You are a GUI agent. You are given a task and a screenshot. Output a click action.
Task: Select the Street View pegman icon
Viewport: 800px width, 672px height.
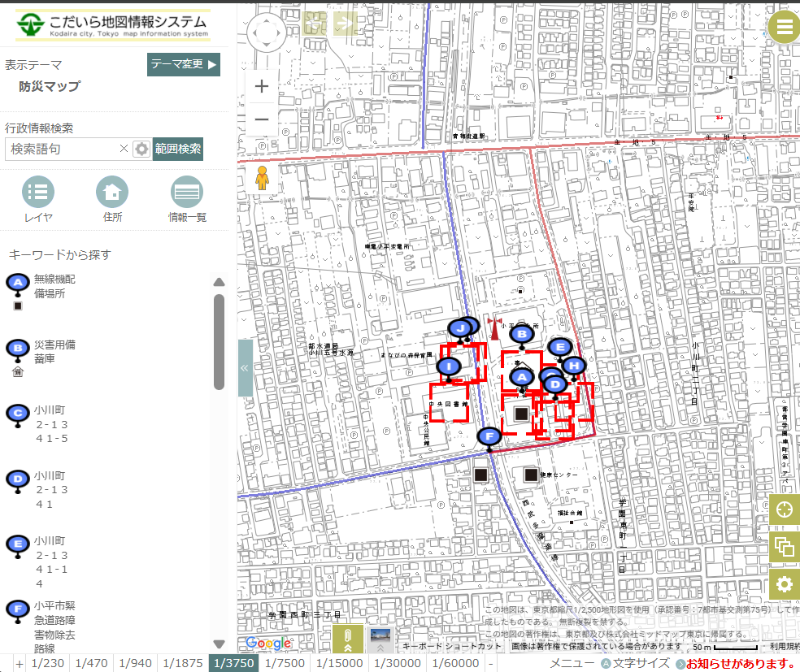(x=261, y=177)
